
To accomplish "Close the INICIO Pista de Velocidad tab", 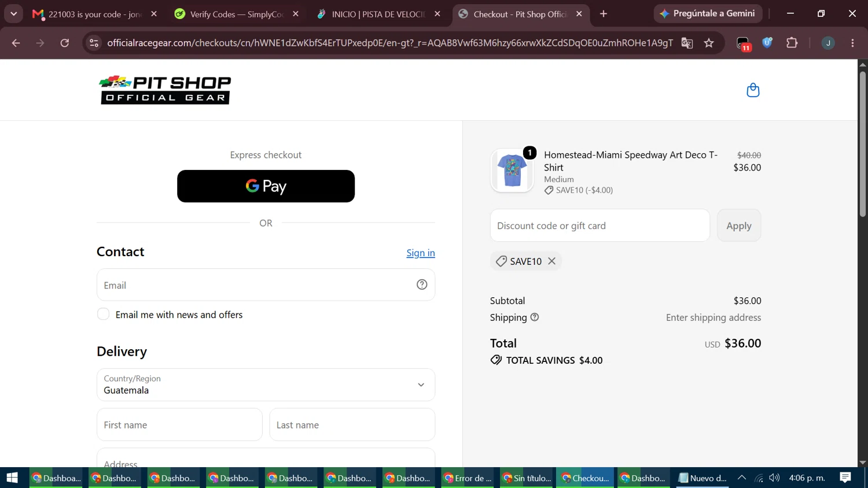I will [437, 14].
